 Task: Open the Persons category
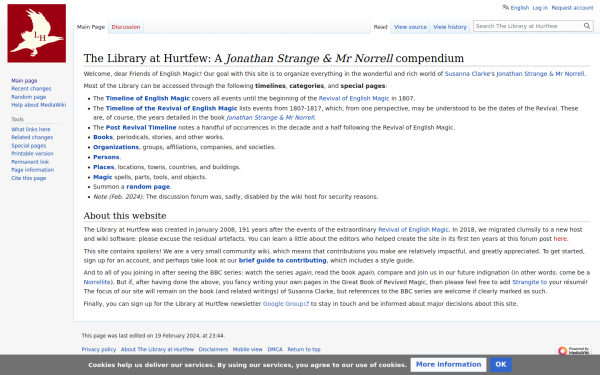click(106, 157)
